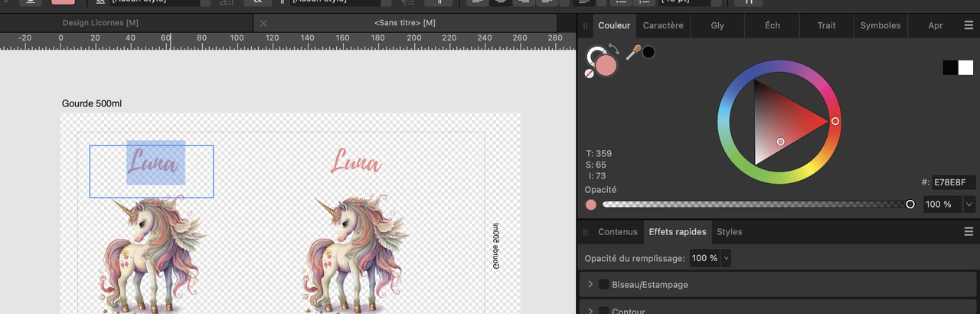Select the eyedropper color picker tool
The height and width of the screenshot is (314, 980).
633,53
